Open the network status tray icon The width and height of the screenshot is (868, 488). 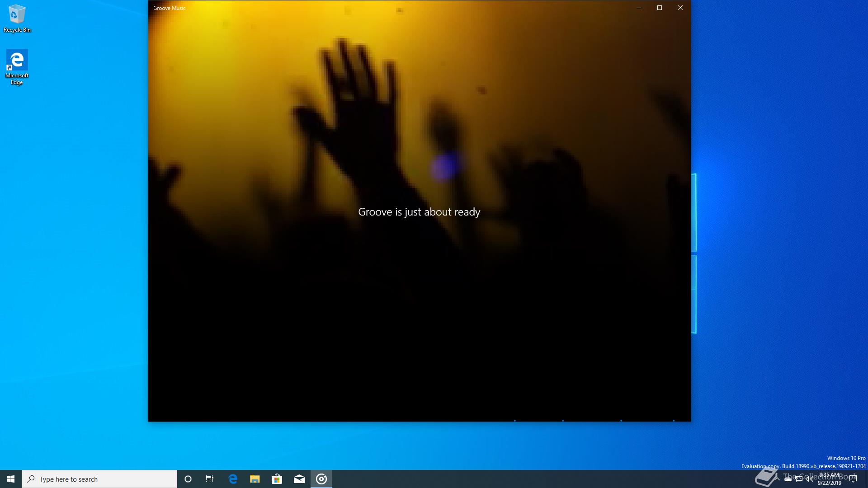pos(799,479)
